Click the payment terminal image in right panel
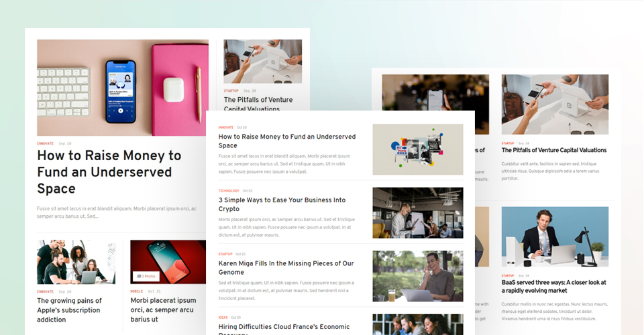 tap(555, 105)
